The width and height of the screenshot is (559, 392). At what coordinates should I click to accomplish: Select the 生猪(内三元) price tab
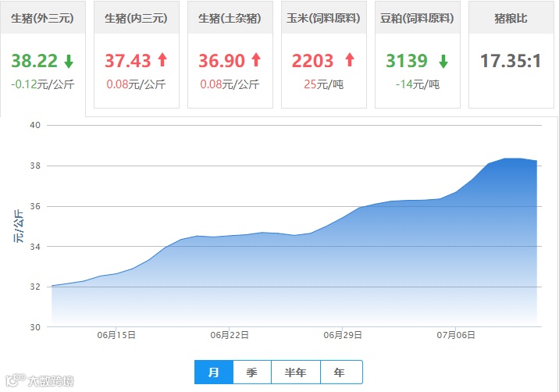pos(136,55)
